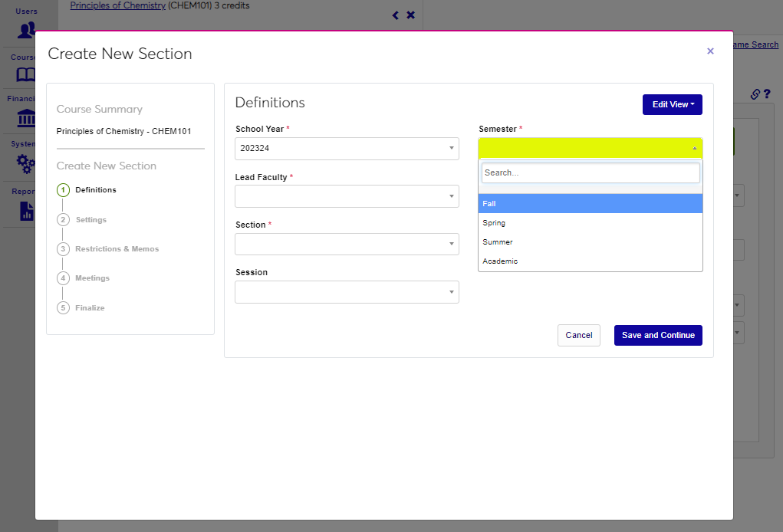Click the left chevron beside course title
783x532 pixels.
point(396,15)
